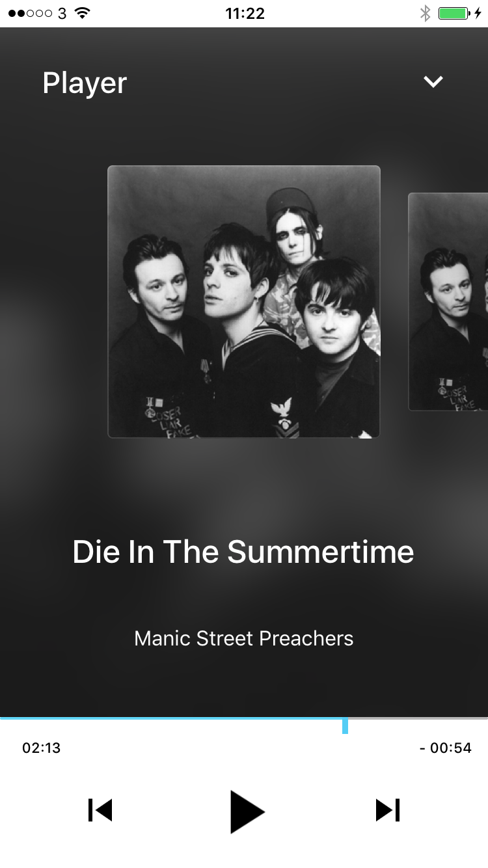Viewport: 488px width, 868px height.
Task: Select the next album cover on the right
Action: pyautogui.click(x=448, y=302)
